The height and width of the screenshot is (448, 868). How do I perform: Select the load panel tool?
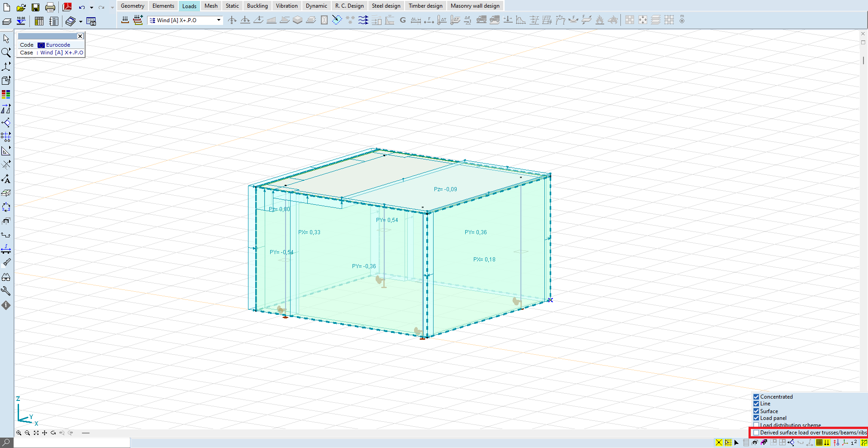pos(337,20)
